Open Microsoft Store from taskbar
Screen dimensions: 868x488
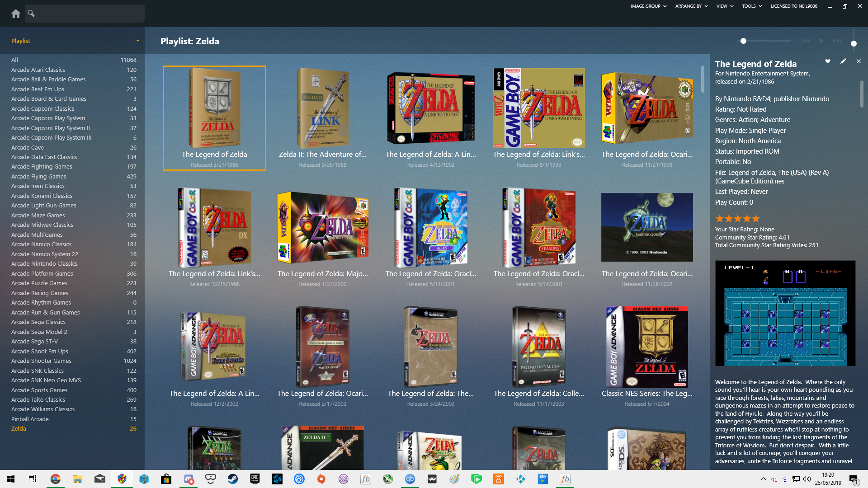tap(166, 479)
